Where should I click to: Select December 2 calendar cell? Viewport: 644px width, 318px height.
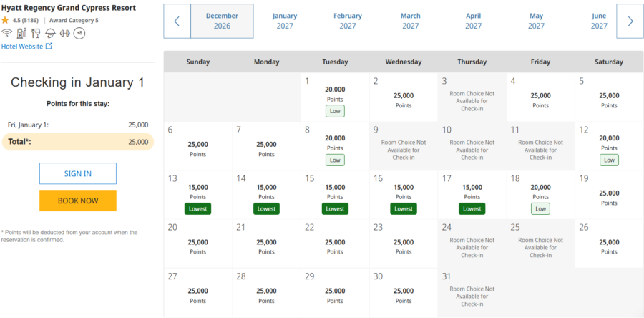[x=404, y=97]
